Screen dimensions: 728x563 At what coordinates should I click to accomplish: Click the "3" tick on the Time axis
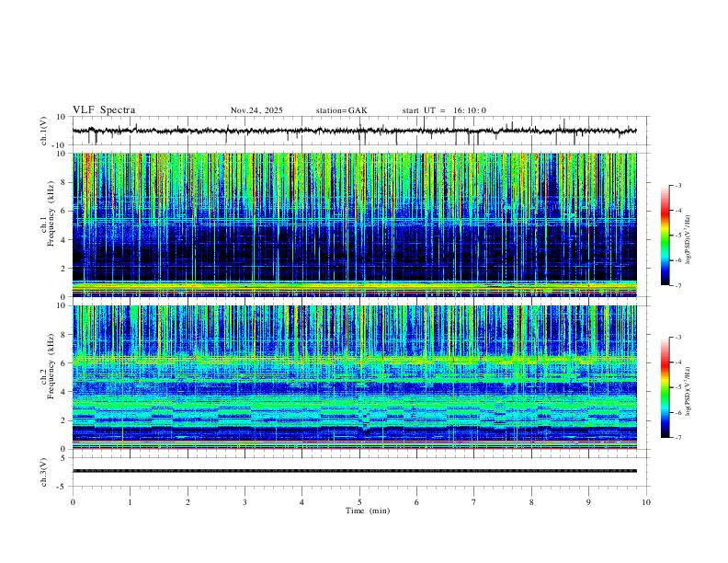(245, 502)
